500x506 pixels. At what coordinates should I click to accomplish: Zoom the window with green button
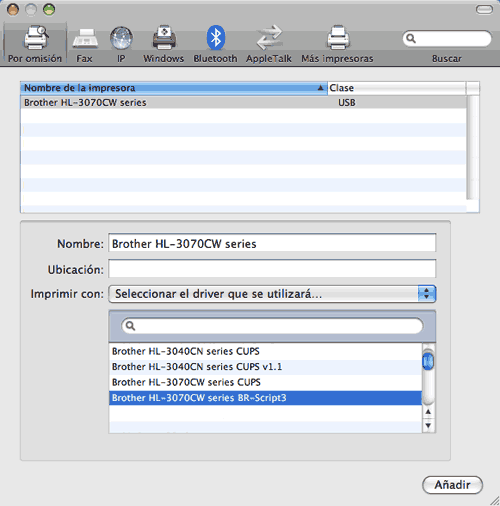tap(49, 9)
